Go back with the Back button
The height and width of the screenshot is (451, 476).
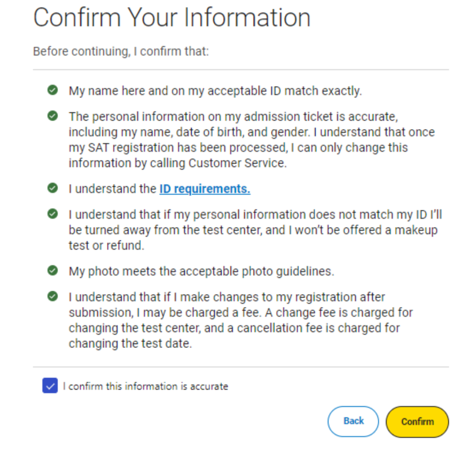353,421
